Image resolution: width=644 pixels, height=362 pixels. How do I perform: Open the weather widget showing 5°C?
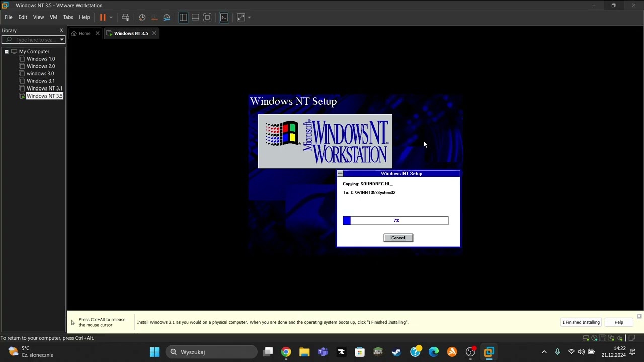point(31,352)
